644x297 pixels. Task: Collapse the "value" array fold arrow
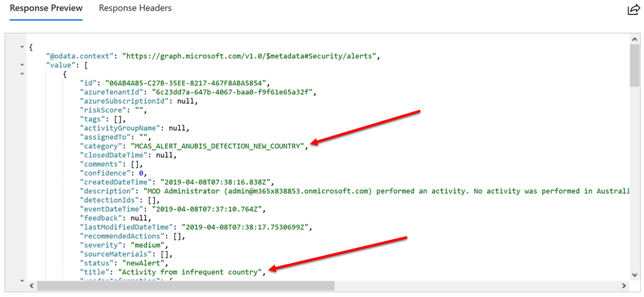pyautogui.click(x=23, y=65)
